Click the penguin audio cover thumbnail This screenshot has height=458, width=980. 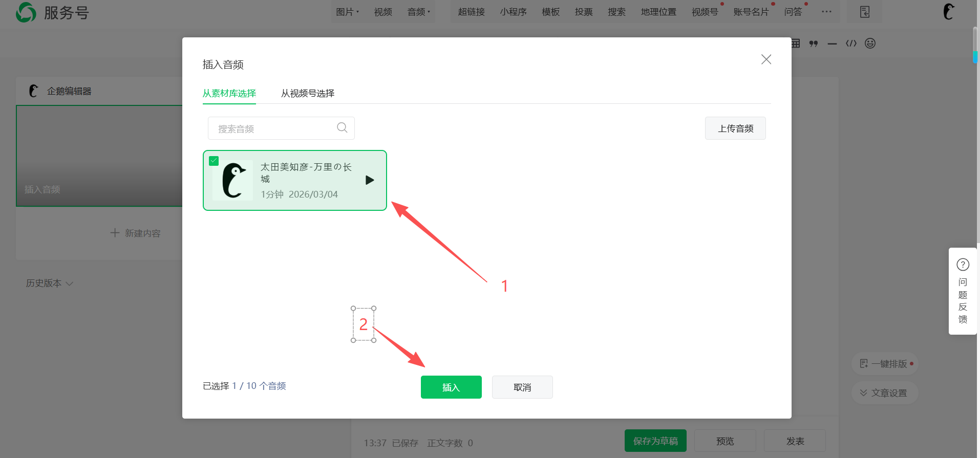(233, 180)
